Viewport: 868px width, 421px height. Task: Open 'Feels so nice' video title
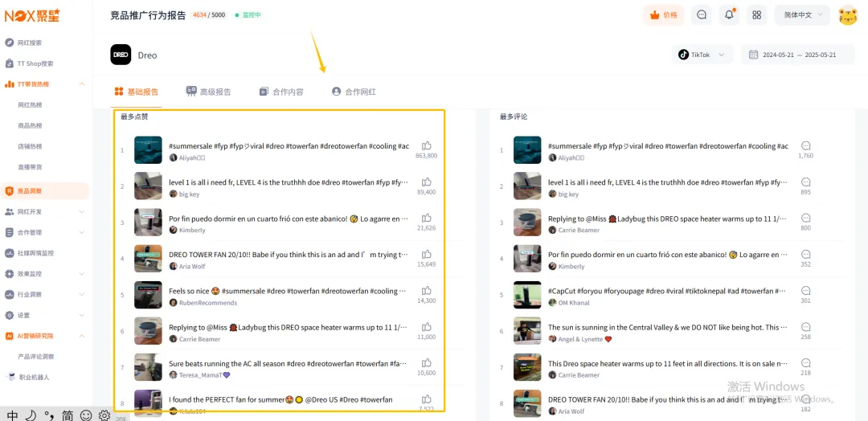tap(289, 291)
